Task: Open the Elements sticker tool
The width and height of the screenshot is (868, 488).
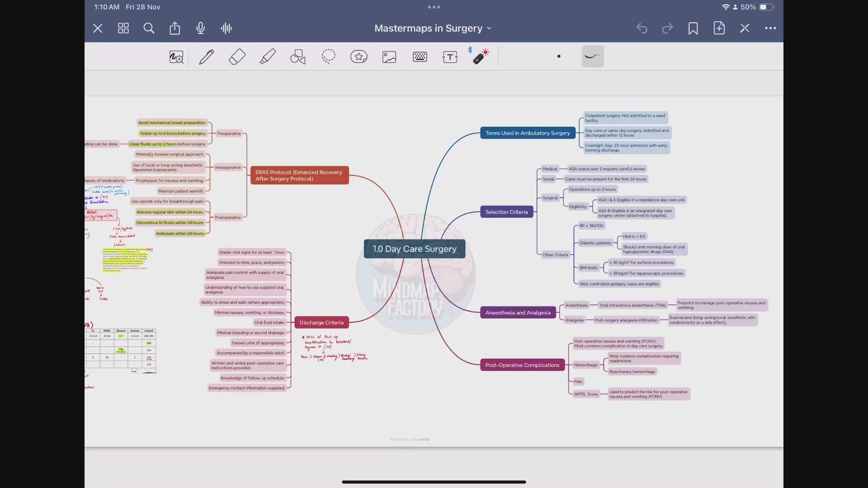Action: pyautogui.click(x=359, y=57)
